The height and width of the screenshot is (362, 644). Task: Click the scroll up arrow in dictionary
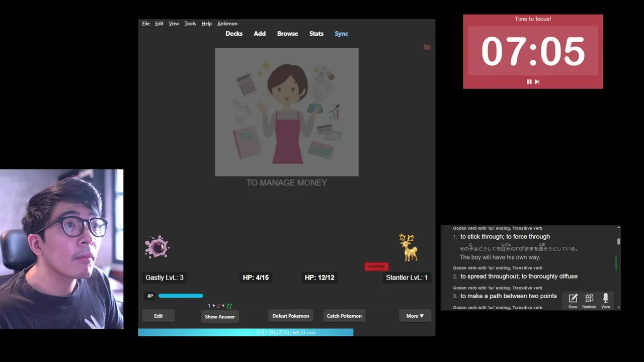coord(618,228)
